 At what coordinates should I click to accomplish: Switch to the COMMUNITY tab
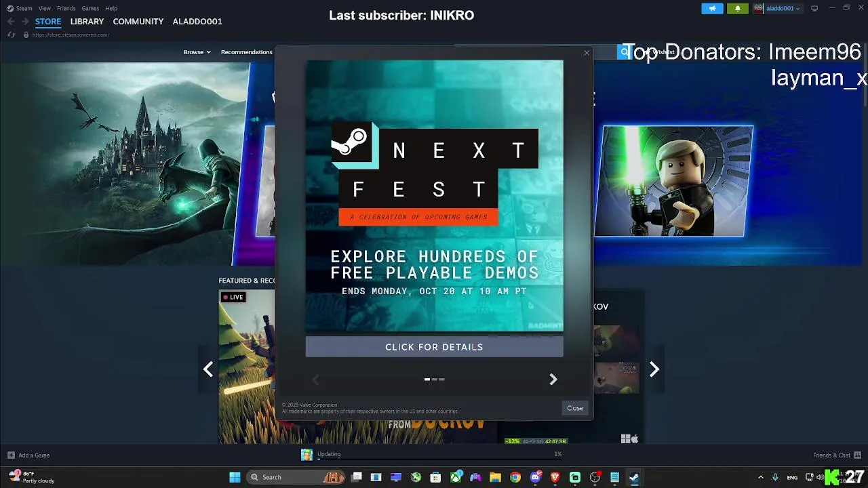coord(138,22)
